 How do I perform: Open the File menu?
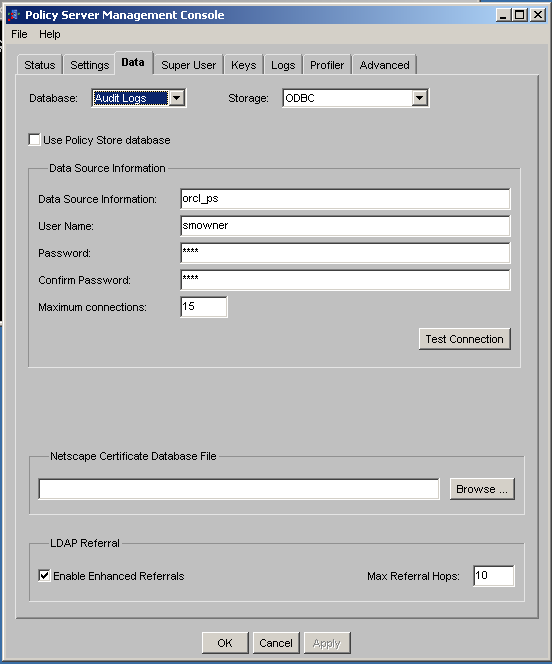point(19,34)
